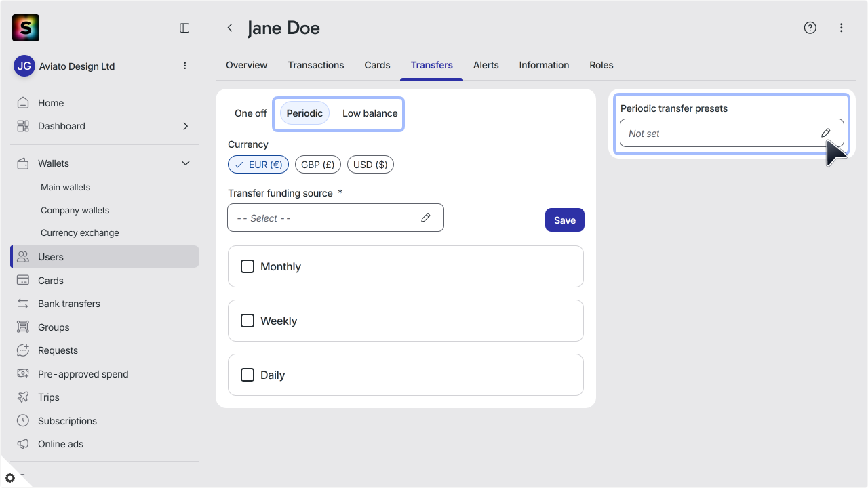Screen dimensions: 868x488
Task: Switch to One off transfer type
Action: pos(251,113)
